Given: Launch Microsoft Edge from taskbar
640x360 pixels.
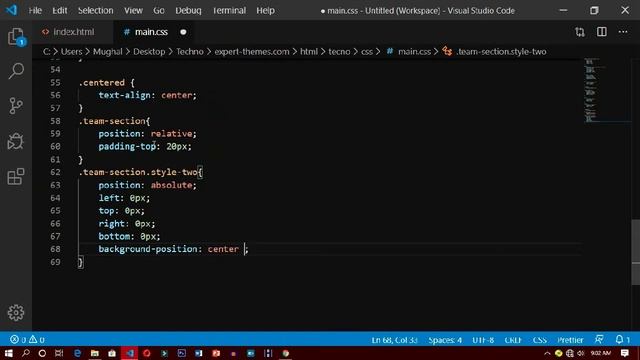Looking at the screenshot, I should point(78,353).
